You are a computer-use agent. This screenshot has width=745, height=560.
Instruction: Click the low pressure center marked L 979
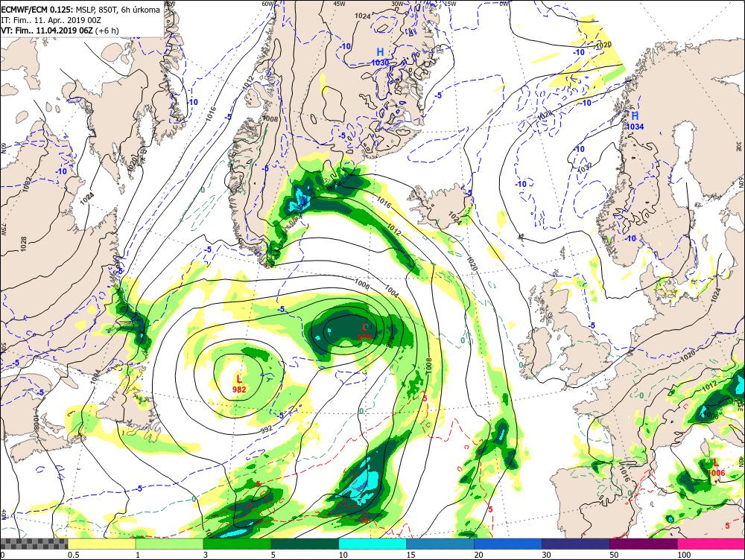click(364, 332)
